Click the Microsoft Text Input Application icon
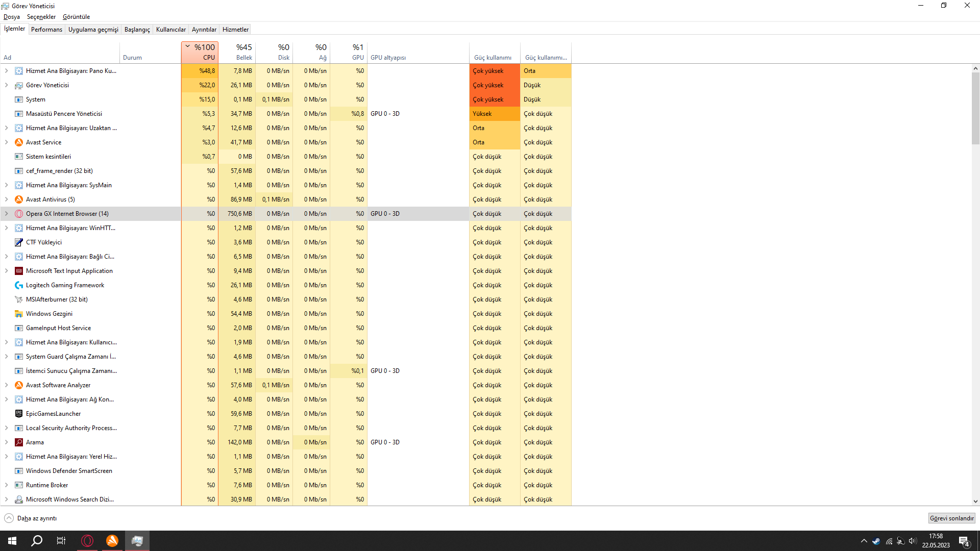The width and height of the screenshot is (980, 551). tap(19, 271)
